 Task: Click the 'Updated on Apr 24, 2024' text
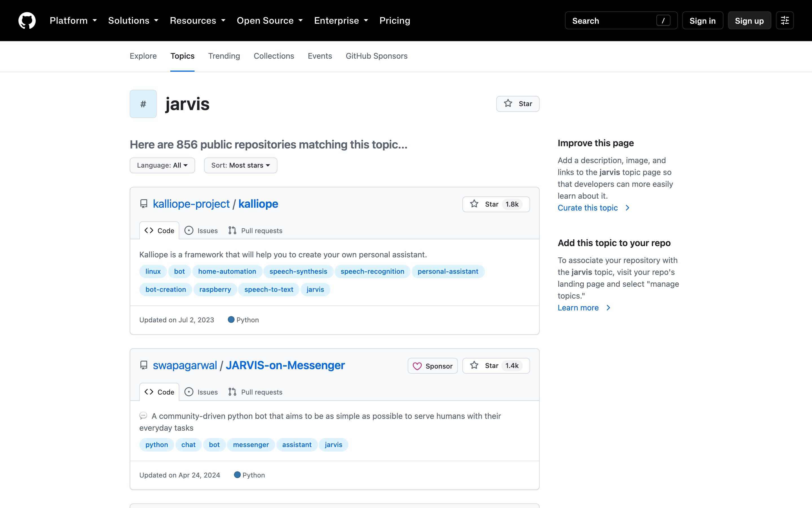(180, 475)
